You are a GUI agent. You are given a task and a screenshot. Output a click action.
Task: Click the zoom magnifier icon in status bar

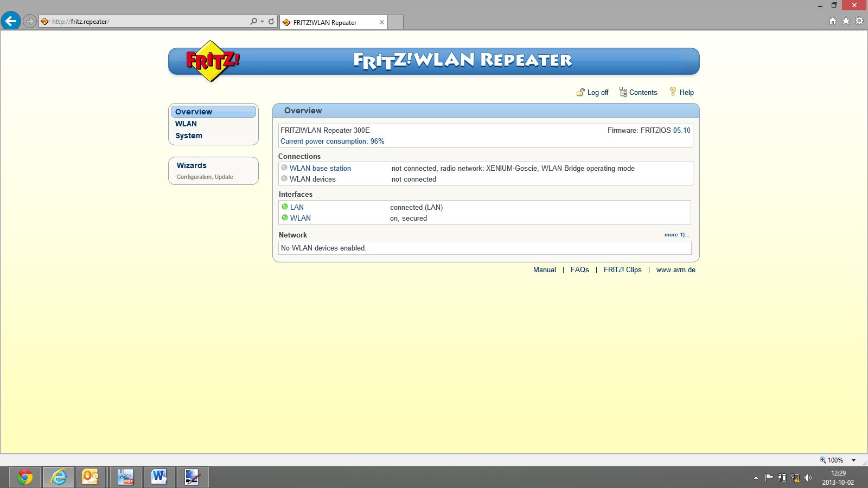(822, 460)
